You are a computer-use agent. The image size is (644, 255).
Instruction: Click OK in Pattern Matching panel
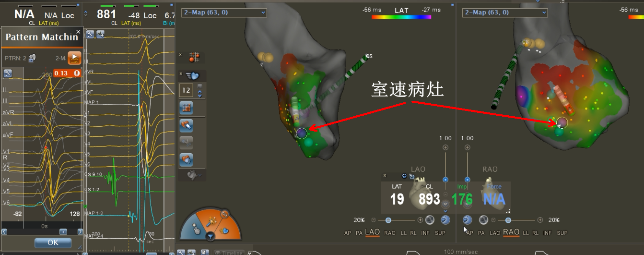click(x=53, y=243)
